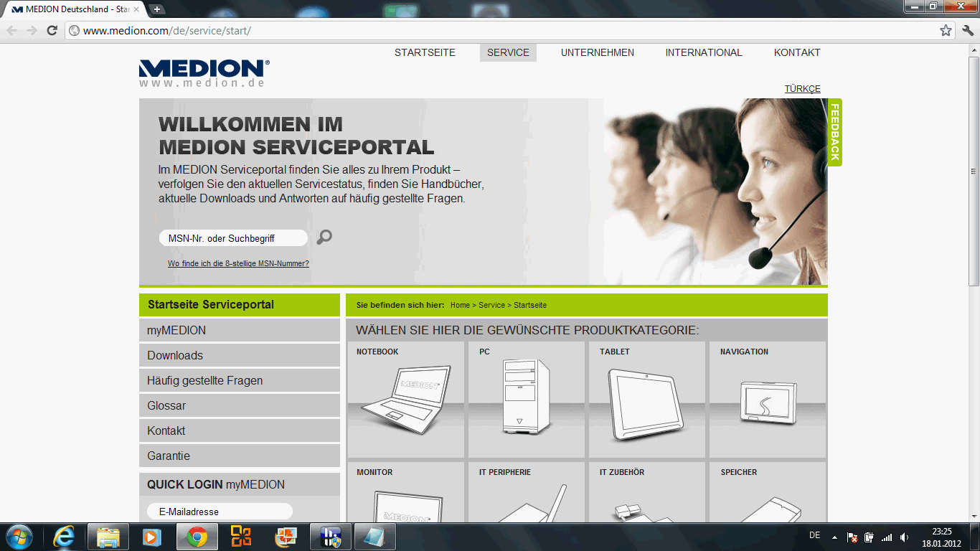The height and width of the screenshot is (551, 980).
Task: Focus the MSN-Nr. oder Suchbegriff search field
Action: tap(233, 238)
